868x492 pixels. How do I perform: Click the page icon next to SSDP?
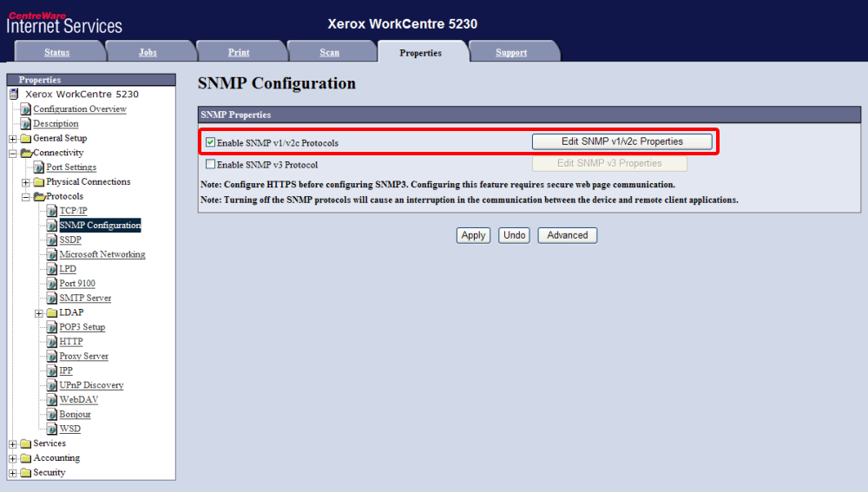51,240
